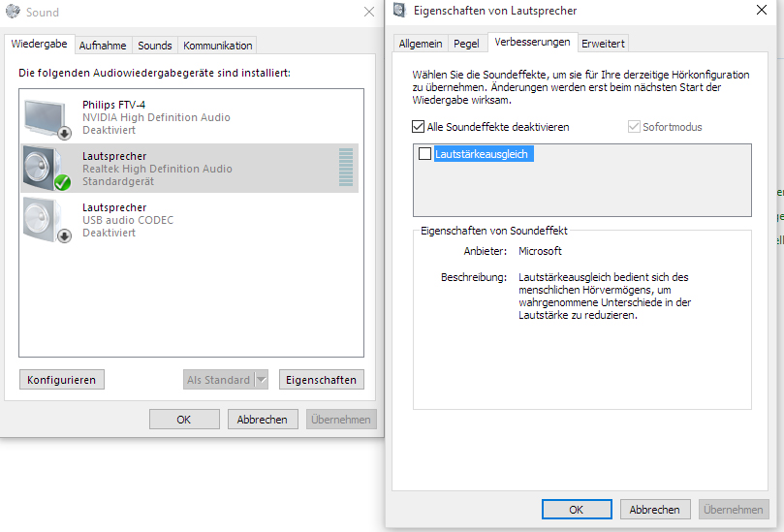Open the Erweitert tab
This screenshot has width=784, height=532.
pyautogui.click(x=603, y=44)
